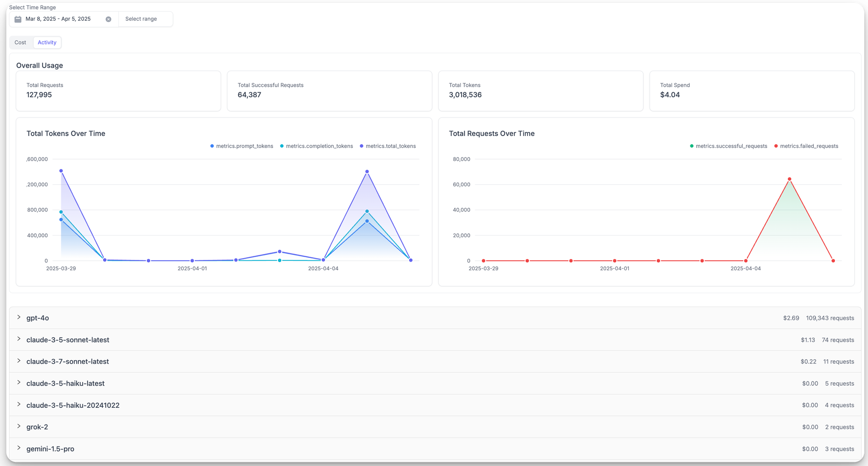This screenshot has width=868, height=466.
Task: Select the Activity tab
Action: tap(47, 42)
